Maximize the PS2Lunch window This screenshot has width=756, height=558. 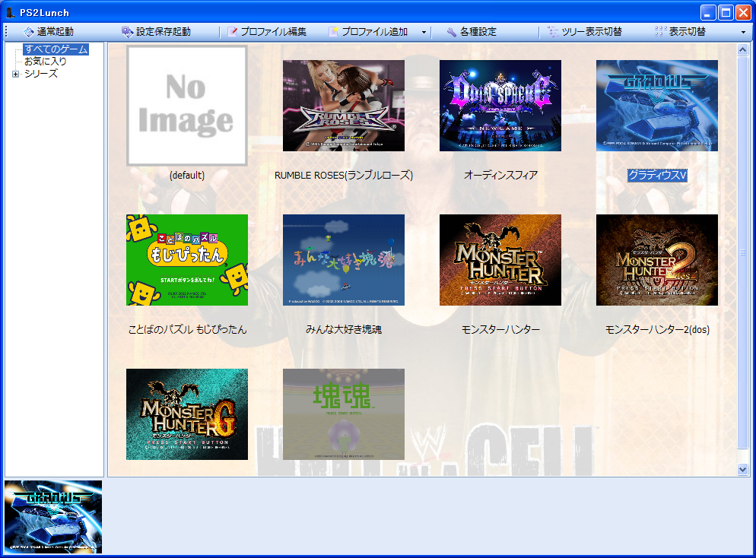(726, 12)
